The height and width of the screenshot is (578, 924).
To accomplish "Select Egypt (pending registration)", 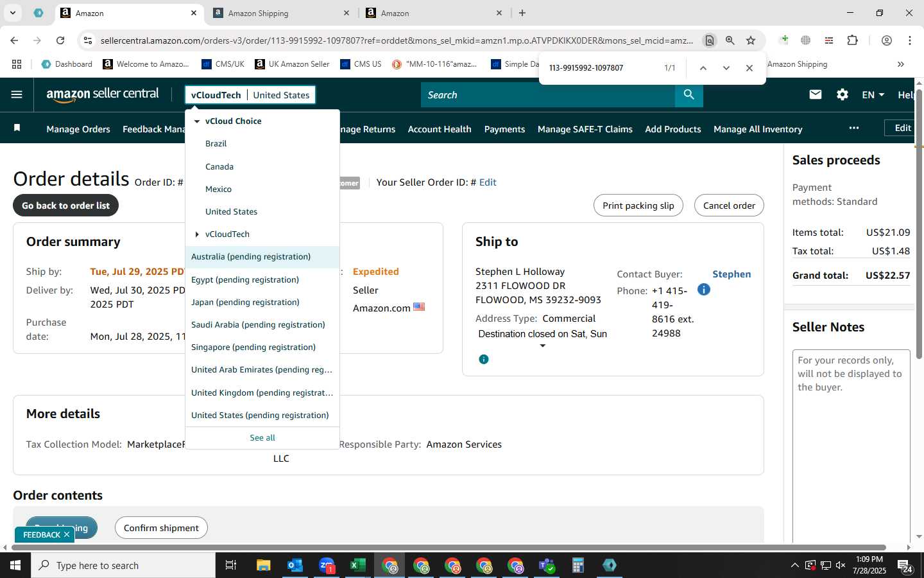I will point(245,279).
